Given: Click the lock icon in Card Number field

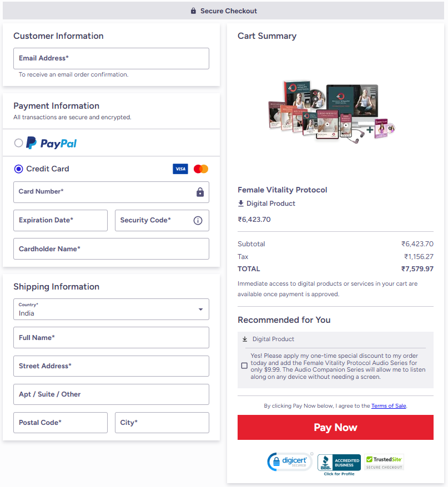Looking at the screenshot, I should pyautogui.click(x=200, y=192).
